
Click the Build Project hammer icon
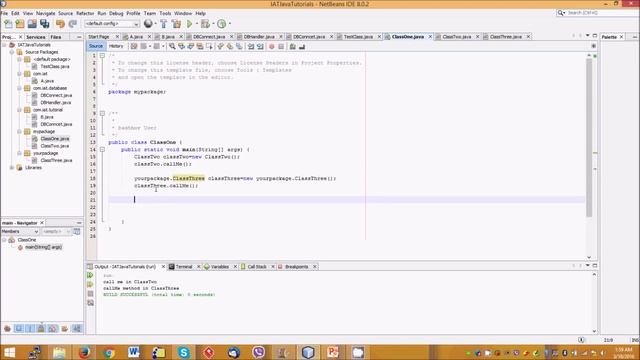[164, 24]
